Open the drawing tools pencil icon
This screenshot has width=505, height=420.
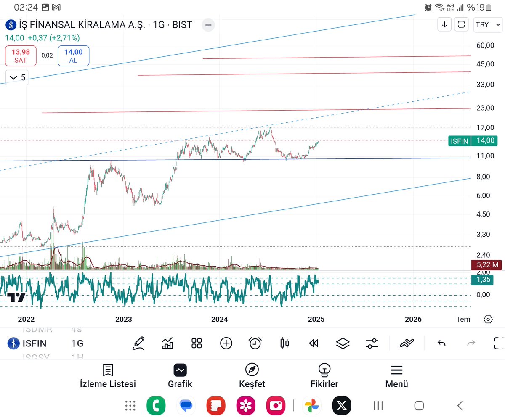tap(138, 343)
